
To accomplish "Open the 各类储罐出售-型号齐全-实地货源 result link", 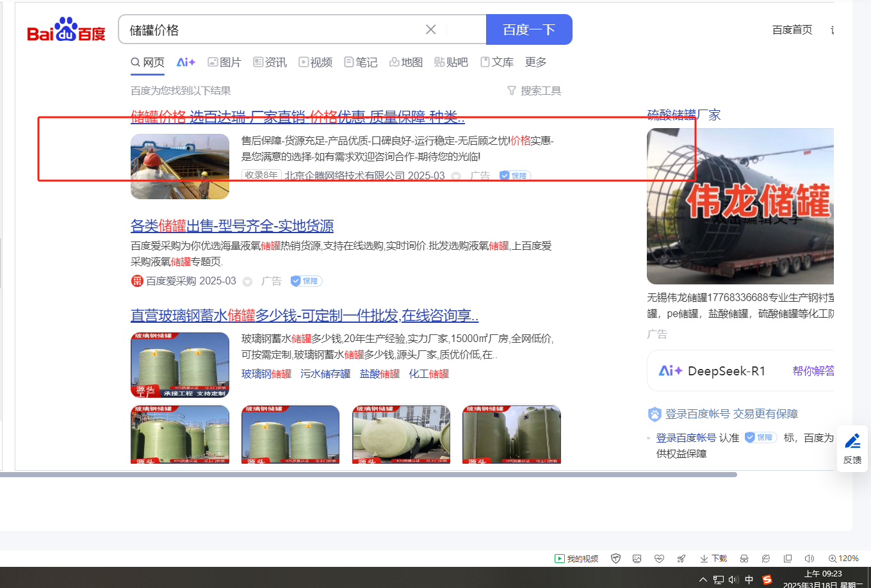I will (x=232, y=226).
